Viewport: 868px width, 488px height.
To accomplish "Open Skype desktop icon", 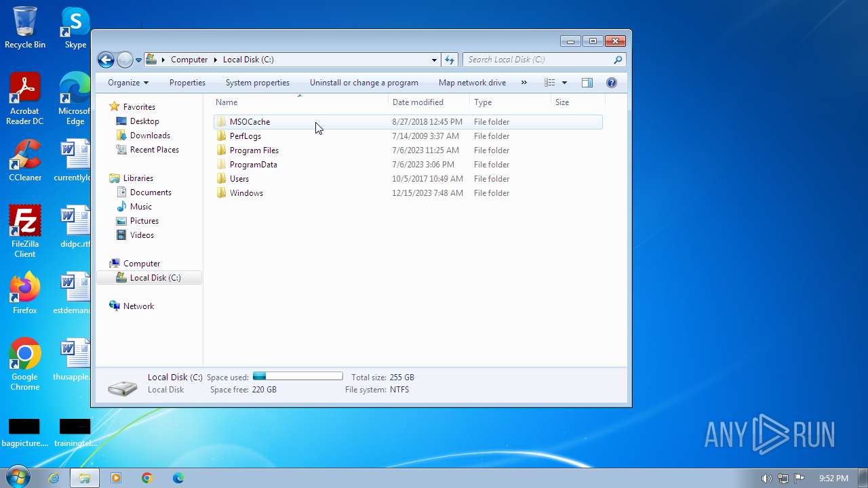I will click(x=75, y=27).
